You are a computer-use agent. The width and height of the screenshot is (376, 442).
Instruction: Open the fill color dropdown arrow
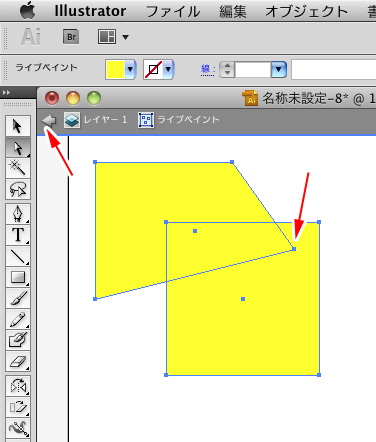(x=130, y=70)
